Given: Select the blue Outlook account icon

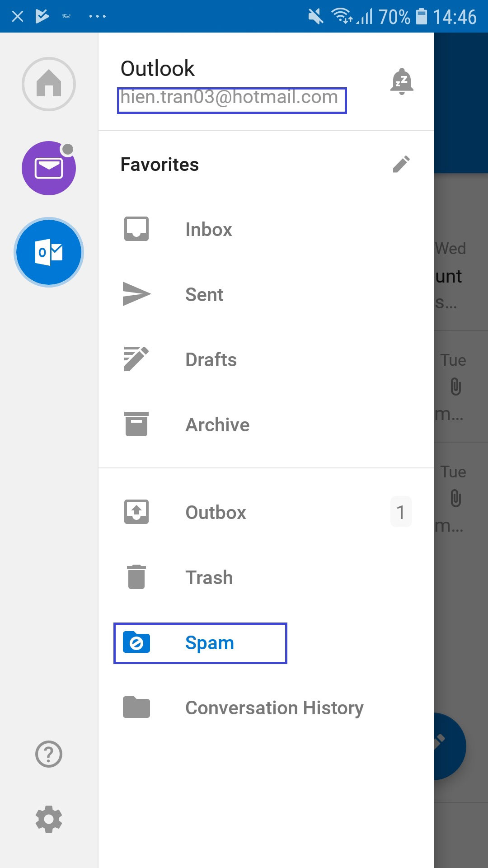Looking at the screenshot, I should (49, 252).
